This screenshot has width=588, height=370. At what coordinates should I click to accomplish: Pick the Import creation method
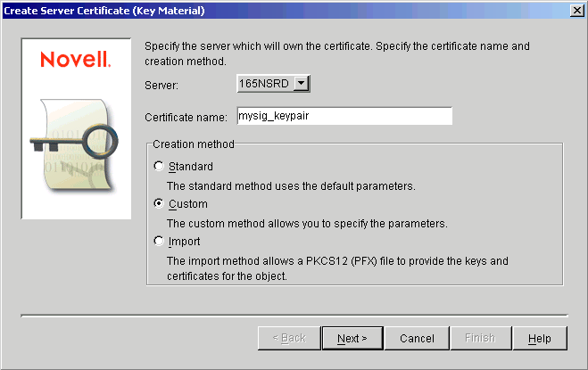[160, 241]
